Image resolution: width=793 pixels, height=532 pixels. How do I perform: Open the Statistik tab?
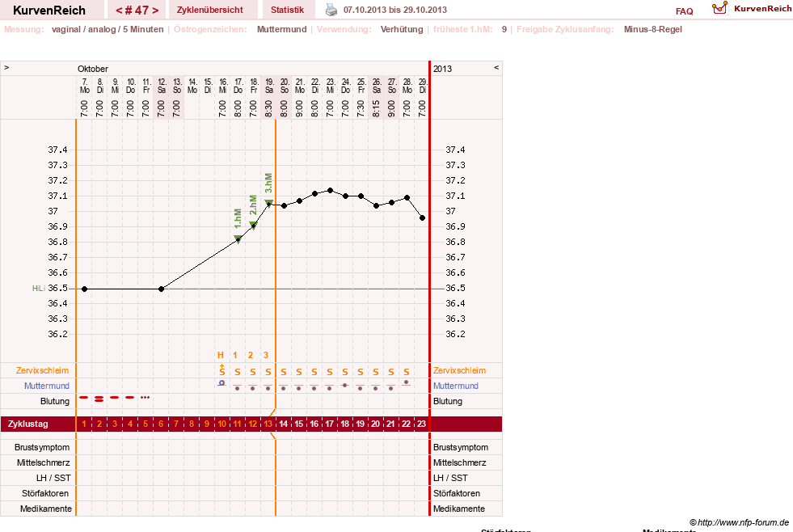(287, 10)
